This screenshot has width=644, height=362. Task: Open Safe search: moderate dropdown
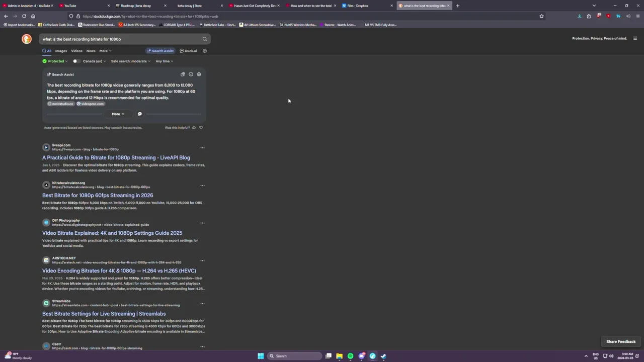point(130,61)
